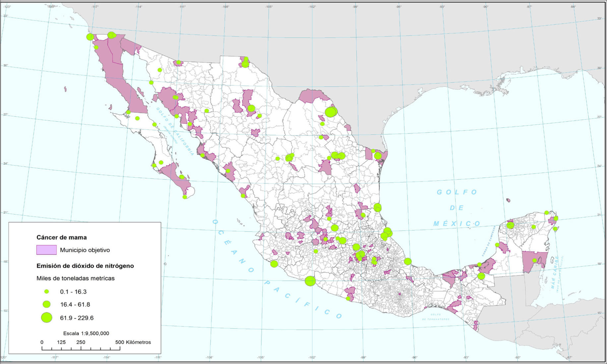607x364 pixels.
Task: Click the green circle on Yucatán's north coast
Action: pos(510,225)
